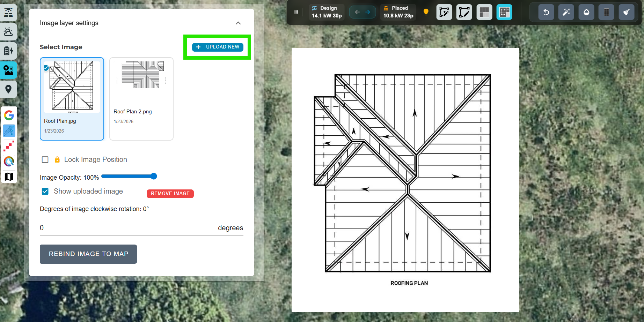
Task: Open the image layer upload sidebar tab
Action: [x=8, y=70]
